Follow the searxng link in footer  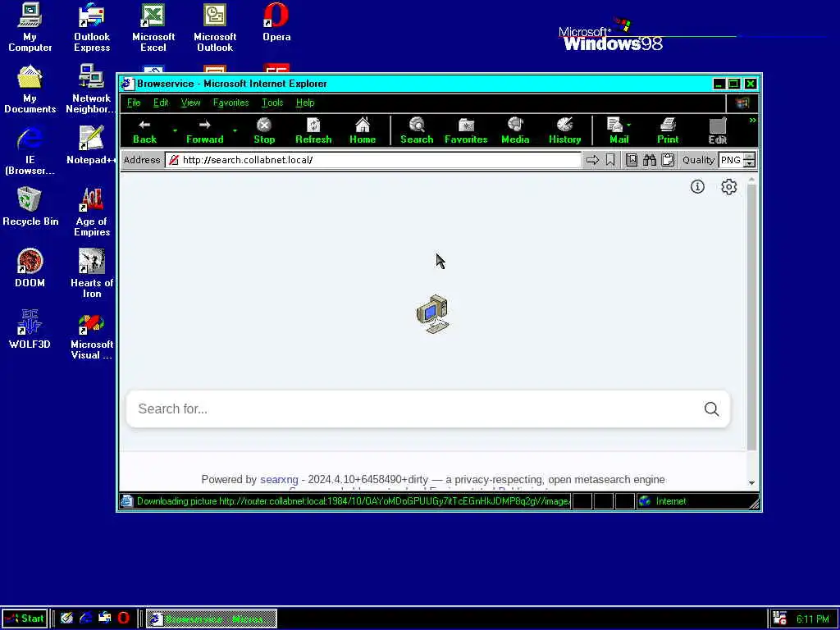click(x=279, y=479)
